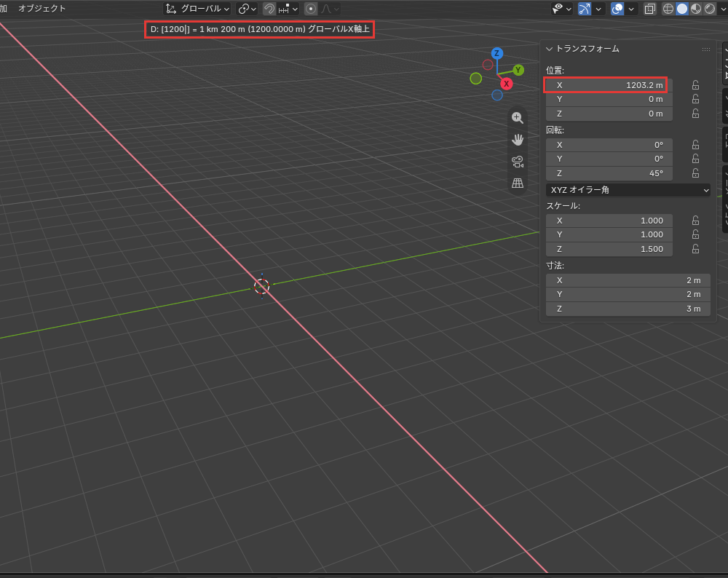Screen dimensions: 728x578
Task: Click the Z rotation 45° field
Action: pyautogui.click(x=609, y=173)
